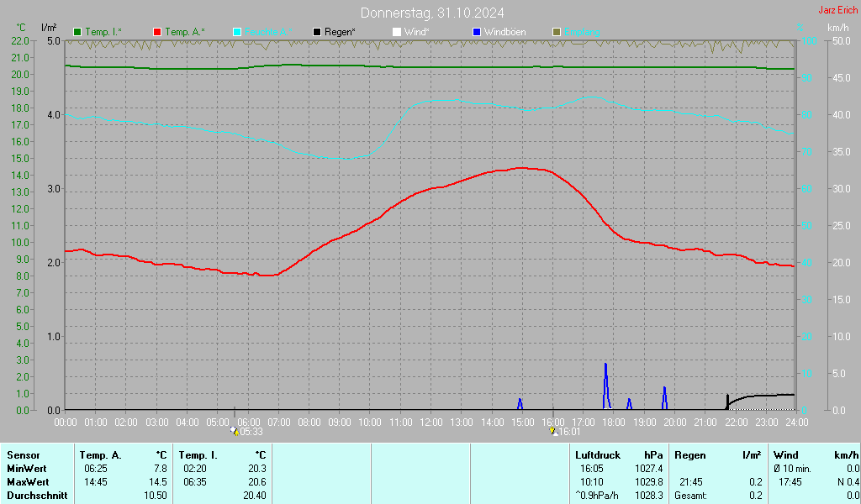
Task: Click the pressure minimum '1027.4'
Action: point(648,469)
